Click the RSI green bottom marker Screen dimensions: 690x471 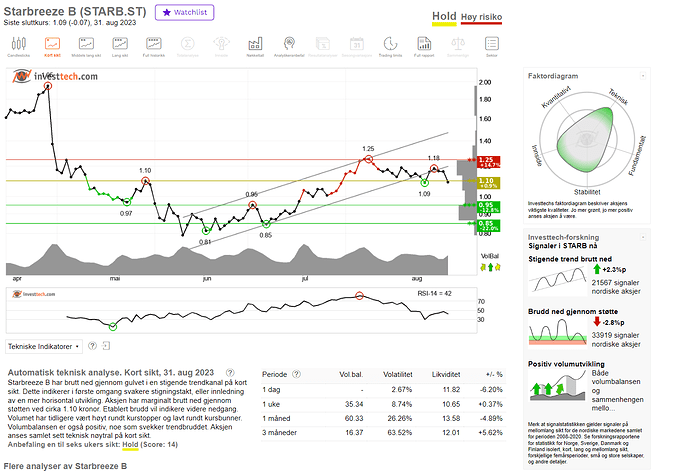(113, 327)
